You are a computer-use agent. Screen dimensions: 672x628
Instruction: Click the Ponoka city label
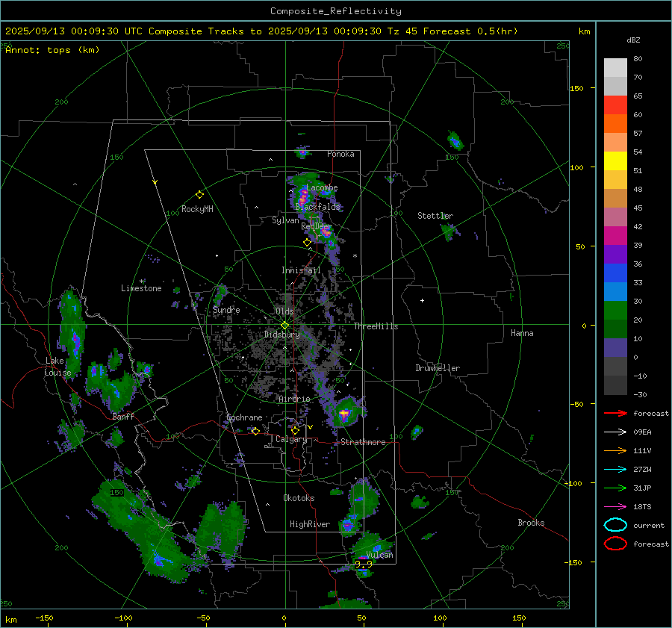[x=340, y=154]
